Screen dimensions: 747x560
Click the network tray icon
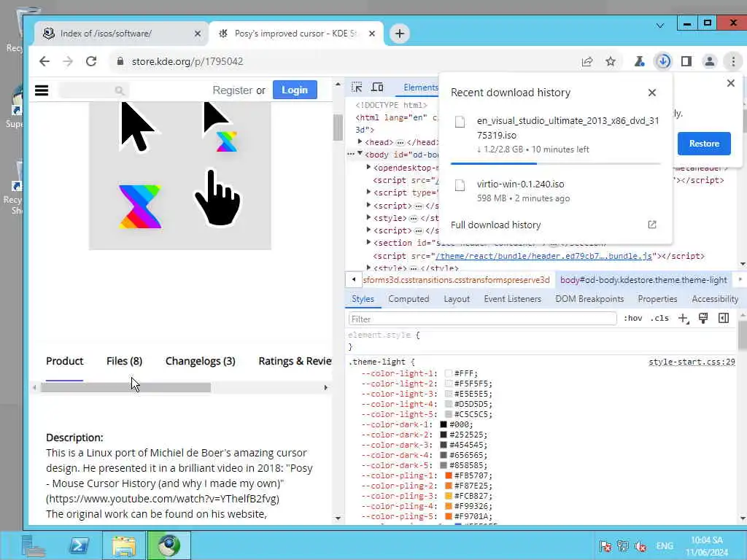(x=623, y=546)
